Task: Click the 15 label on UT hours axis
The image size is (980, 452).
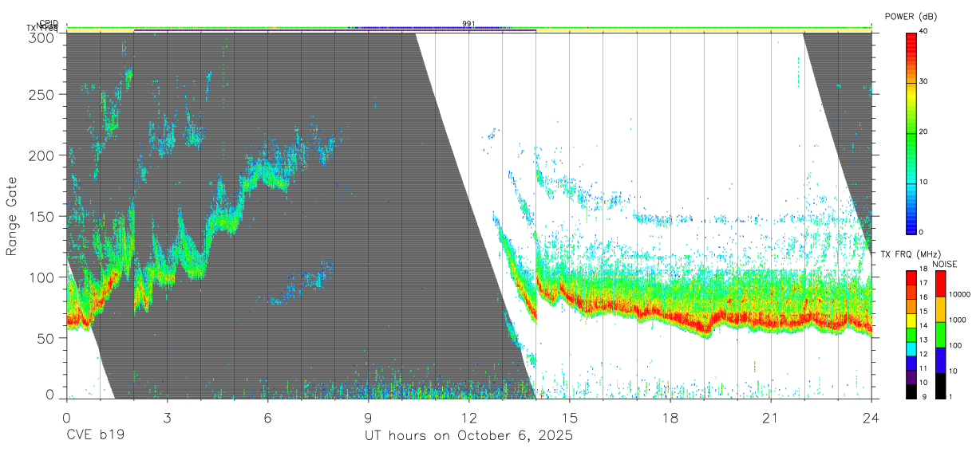Action: pos(570,418)
